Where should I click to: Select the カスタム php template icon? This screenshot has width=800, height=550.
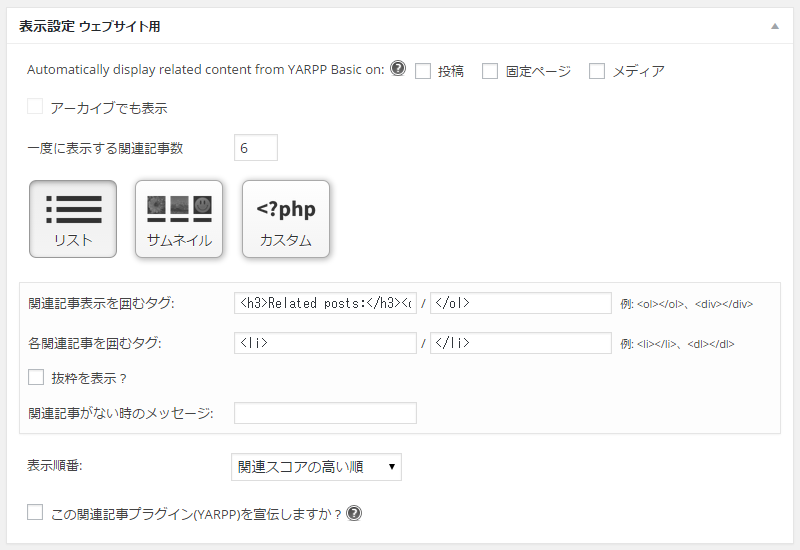click(x=286, y=219)
